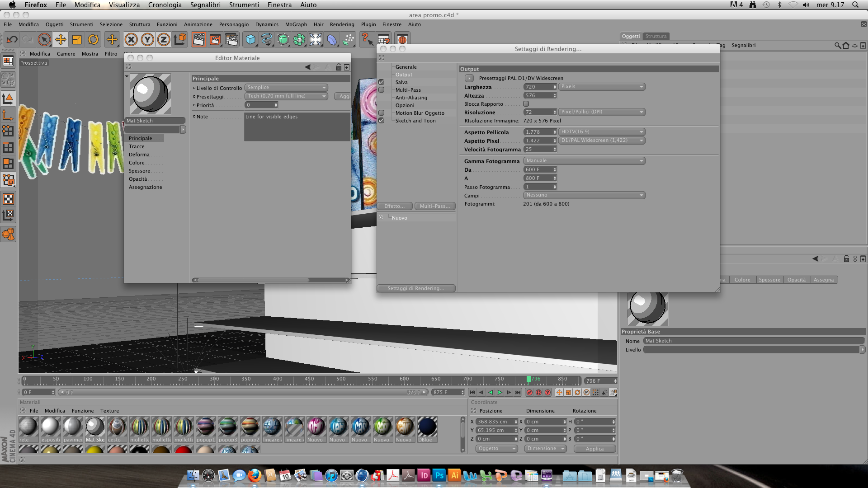Click frame 796 marker on timeline
The image size is (868, 488).
coord(528,380)
